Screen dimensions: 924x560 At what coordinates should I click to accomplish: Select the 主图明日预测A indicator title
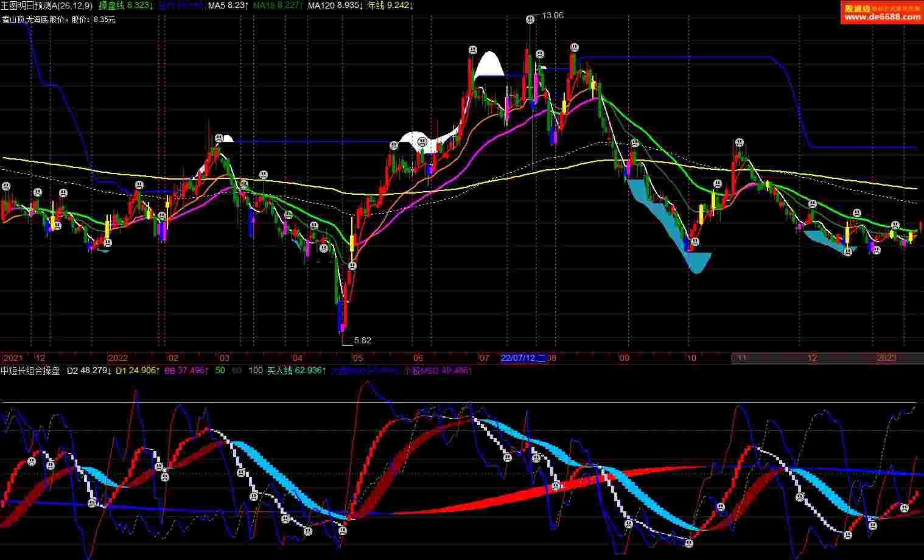(x=46, y=5)
